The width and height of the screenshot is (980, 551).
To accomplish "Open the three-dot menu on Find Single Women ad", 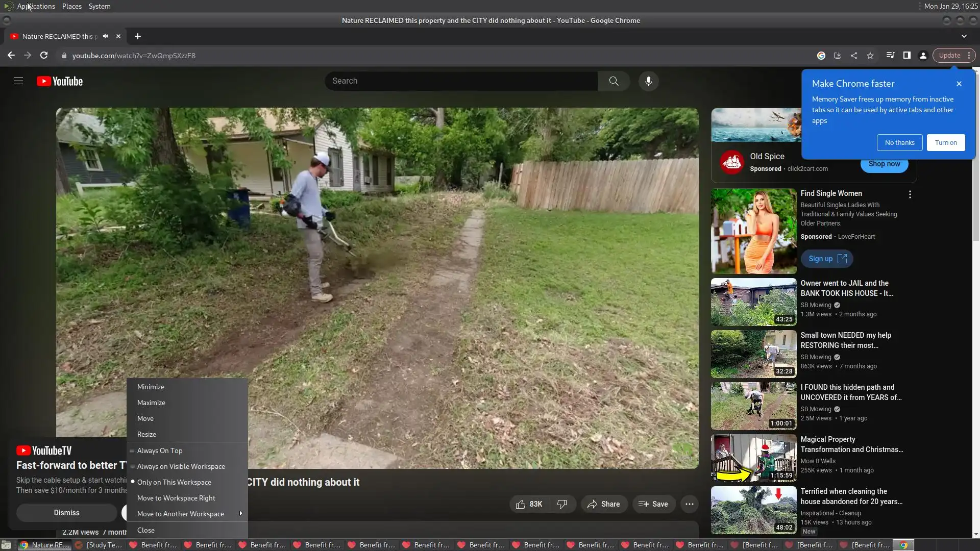I will 910,194.
